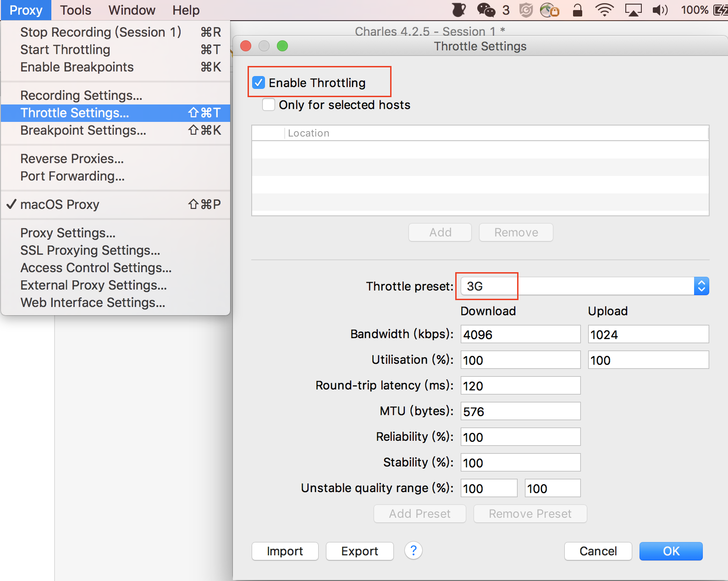Open Breakpoint Settings...
The image size is (728, 581).
pyautogui.click(x=116, y=130)
